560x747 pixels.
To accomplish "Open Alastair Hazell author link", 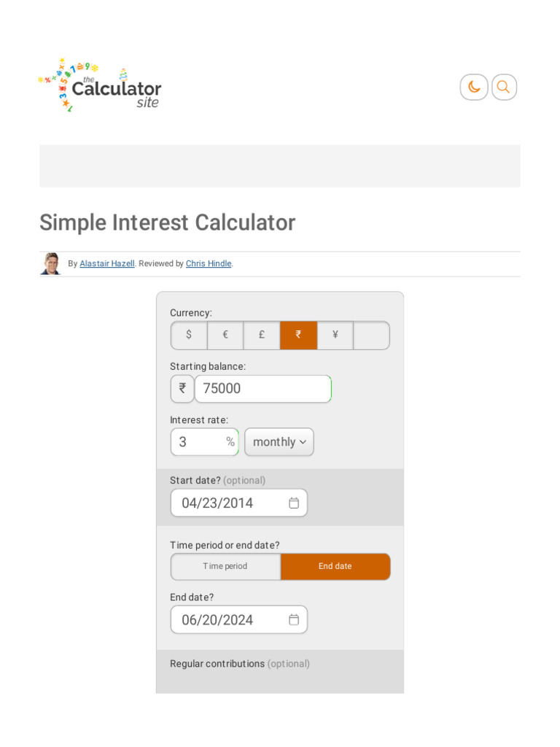I will 107,263.
